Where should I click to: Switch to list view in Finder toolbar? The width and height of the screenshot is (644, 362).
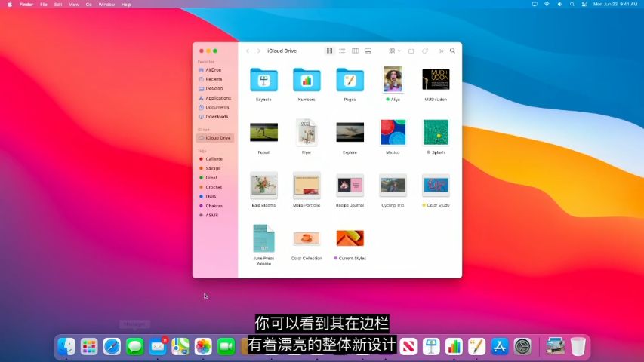[x=342, y=51]
